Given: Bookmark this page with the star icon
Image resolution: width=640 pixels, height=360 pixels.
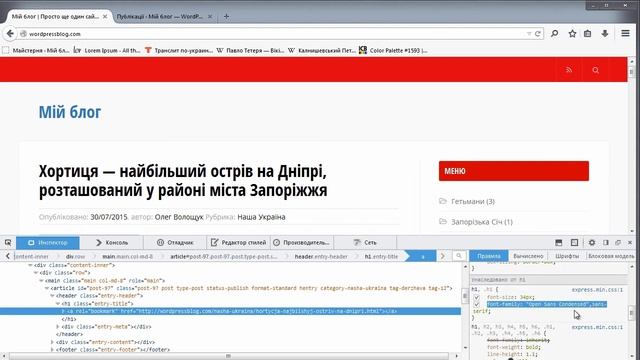Looking at the screenshot, I should 572,33.
